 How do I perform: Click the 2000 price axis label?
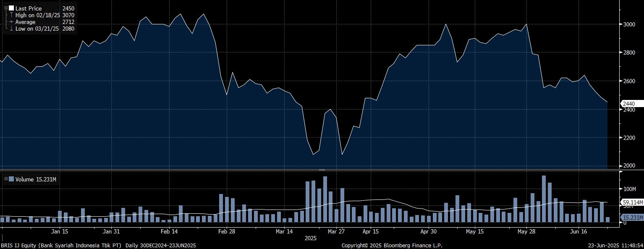click(629, 166)
